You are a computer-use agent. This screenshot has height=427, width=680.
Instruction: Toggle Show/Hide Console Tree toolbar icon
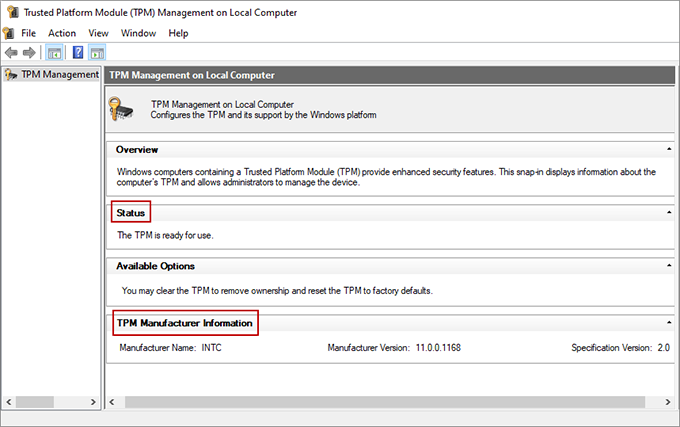pyautogui.click(x=54, y=53)
